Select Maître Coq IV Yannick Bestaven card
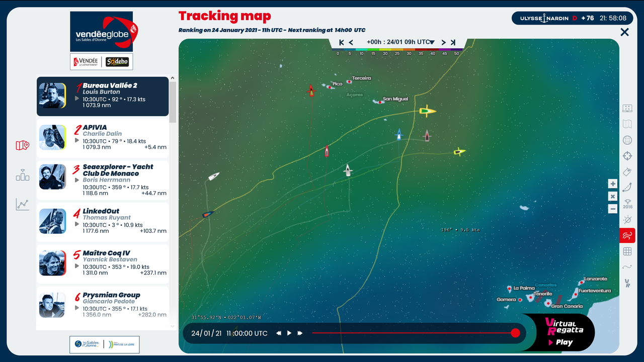This screenshot has height=362, width=644. pyautogui.click(x=103, y=264)
